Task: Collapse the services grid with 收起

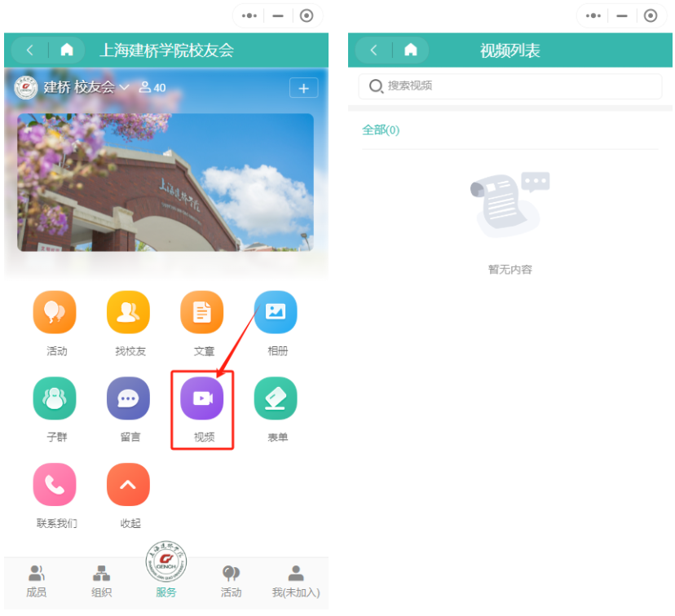Action: pos(128,484)
